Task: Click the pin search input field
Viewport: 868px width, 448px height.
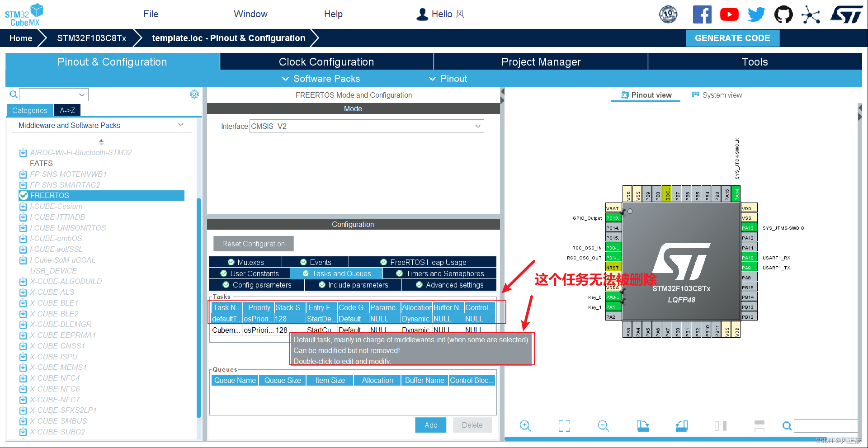Action: pos(826,426)
